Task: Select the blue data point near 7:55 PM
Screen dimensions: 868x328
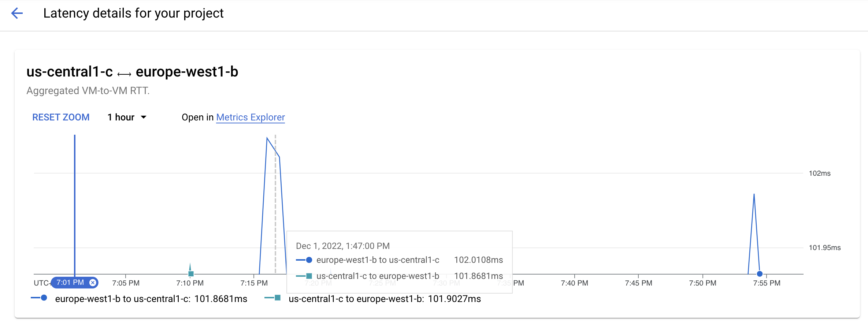Action: [x=760, y=274]
